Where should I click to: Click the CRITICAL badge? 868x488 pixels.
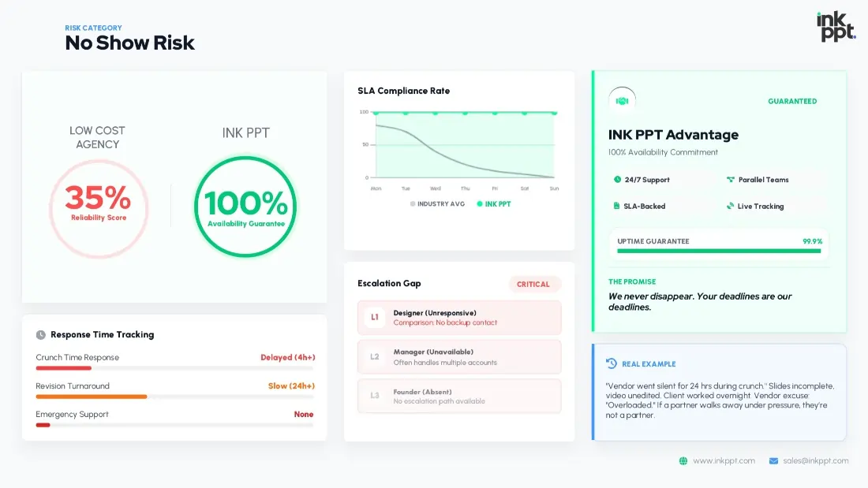coord(533,285)
